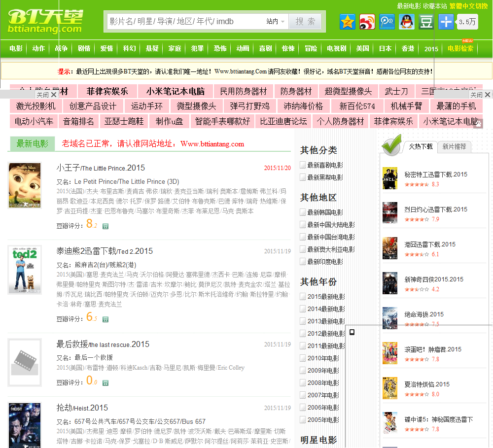Viewport: 493px width, 448px height.
Task: Open 小王子/The Little Prince.2015 title link
Action: click(x=101, y=168)
